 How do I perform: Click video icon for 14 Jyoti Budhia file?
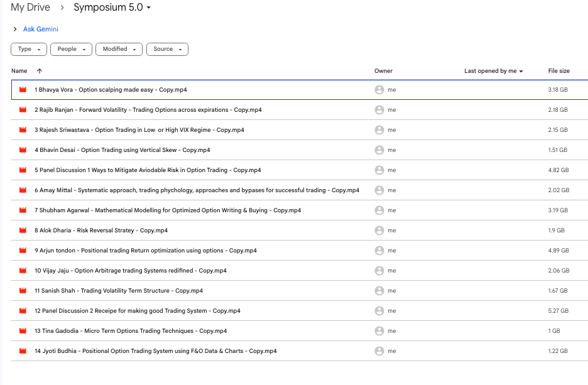(23, 351)
